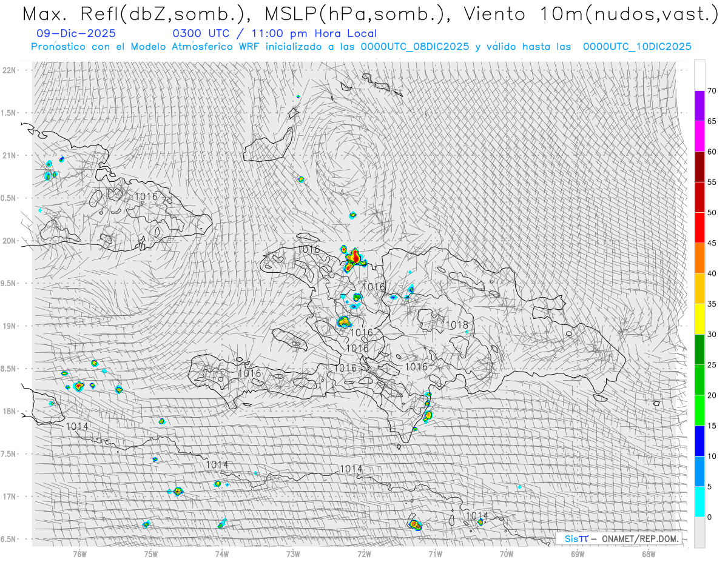Click the colorbar value label '60'
728x562 pixels.
712,152
